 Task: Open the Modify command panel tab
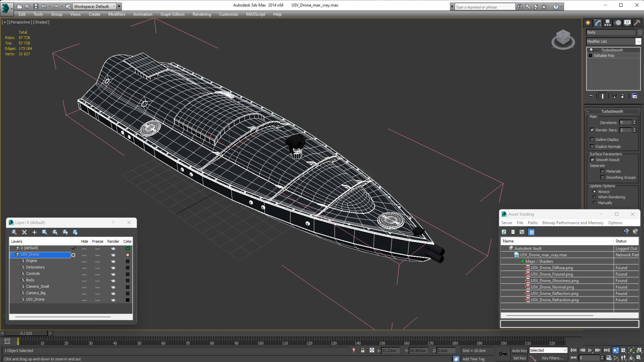(x=598, y=23)
